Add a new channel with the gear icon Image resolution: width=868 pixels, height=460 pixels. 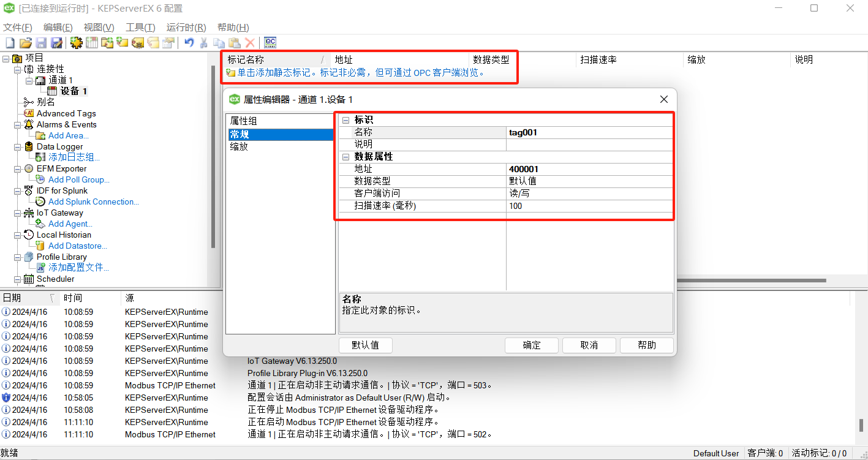pos(77,43)
